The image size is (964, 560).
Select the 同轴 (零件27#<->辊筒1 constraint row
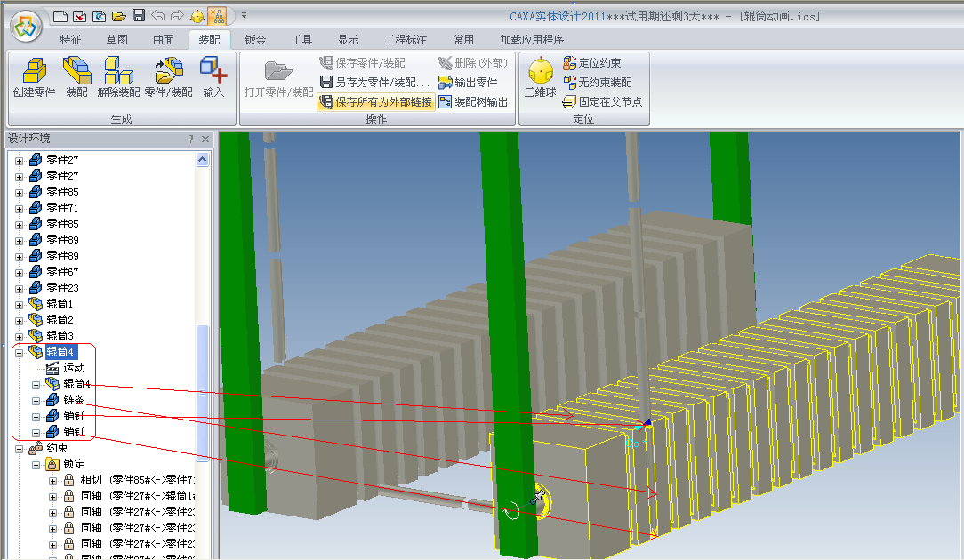coord(137,495)
